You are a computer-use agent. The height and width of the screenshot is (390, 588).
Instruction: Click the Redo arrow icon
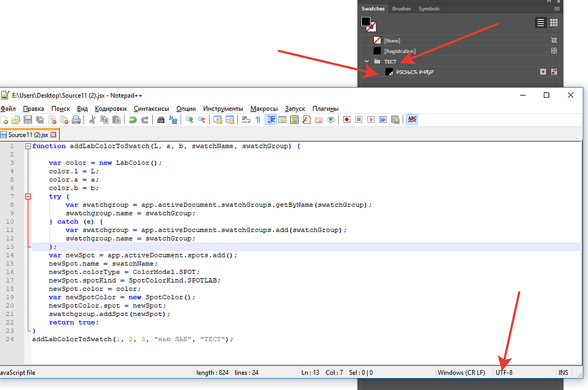pos(145,119)
